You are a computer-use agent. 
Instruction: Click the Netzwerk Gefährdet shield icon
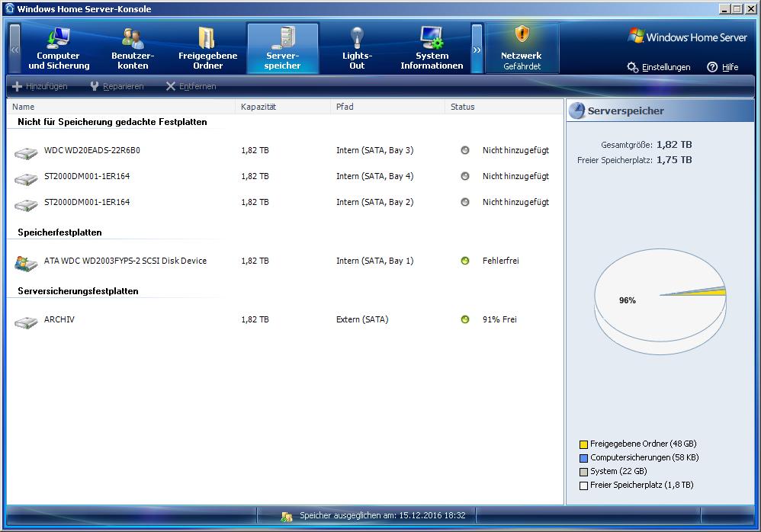(x=522, y=34)
